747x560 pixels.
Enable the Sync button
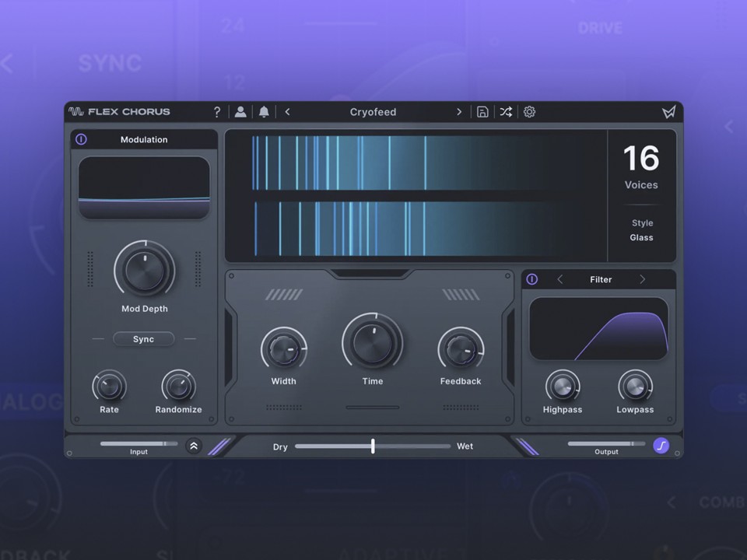click(143, 339)
